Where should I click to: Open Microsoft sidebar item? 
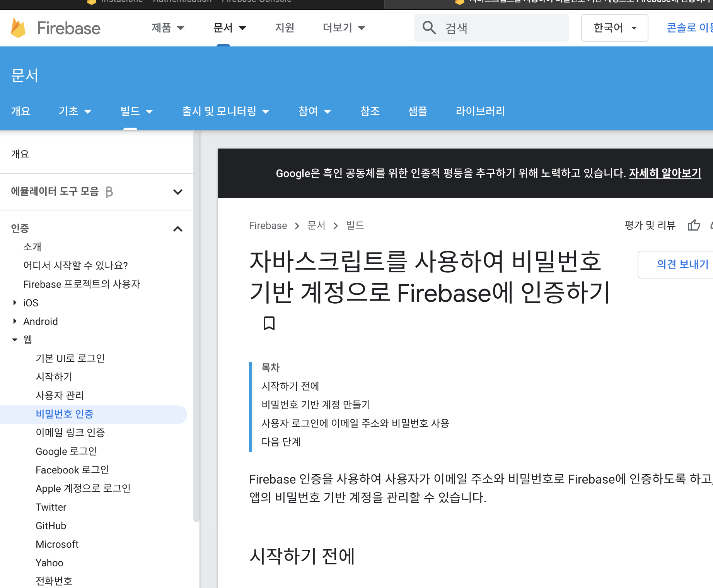(57, 544)
